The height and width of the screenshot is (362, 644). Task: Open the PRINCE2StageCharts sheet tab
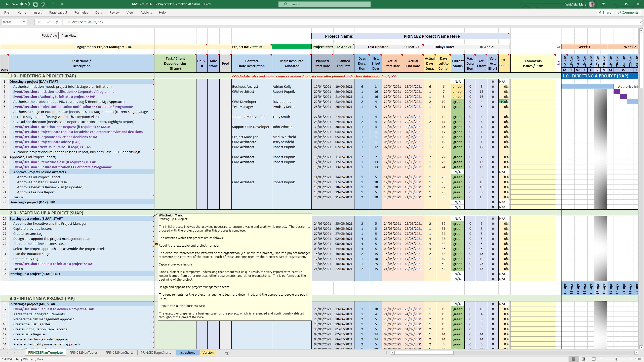156,352
